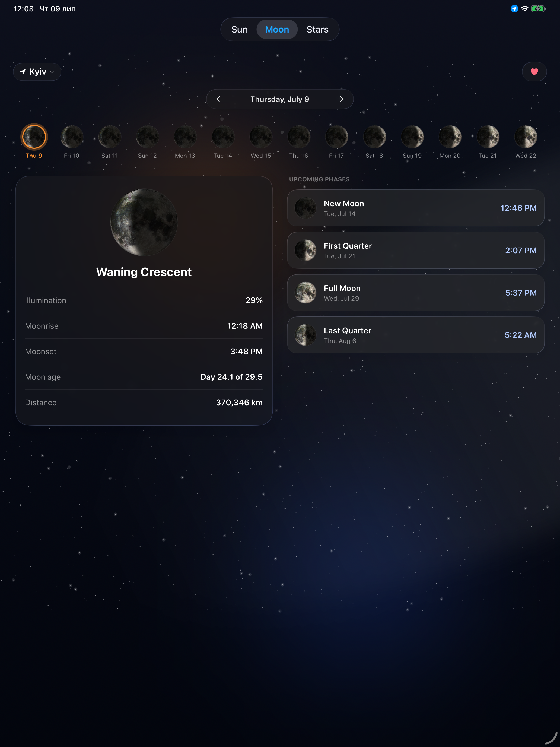Tap the large Waning Crescent moon image

144,222
